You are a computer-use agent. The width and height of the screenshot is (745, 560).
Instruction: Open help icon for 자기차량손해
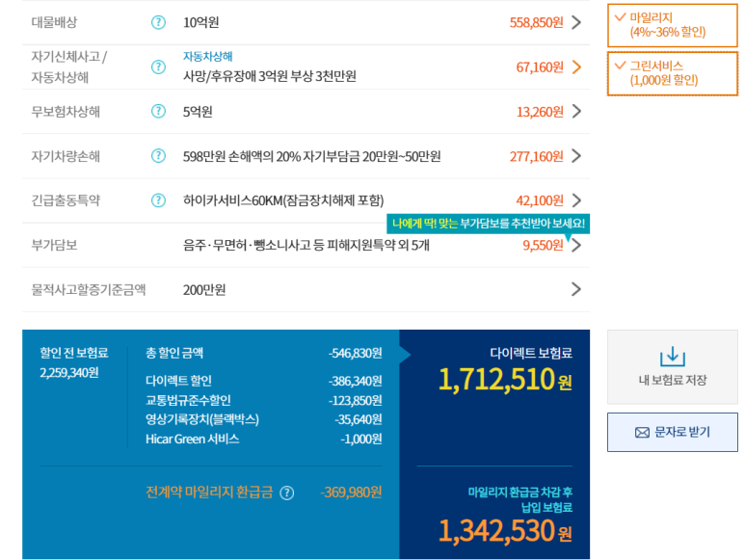[x=158, y=156]
